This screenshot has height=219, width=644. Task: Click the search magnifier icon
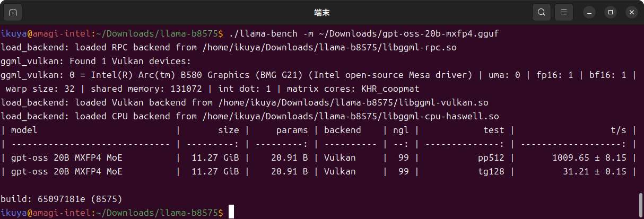coord(541,12)
